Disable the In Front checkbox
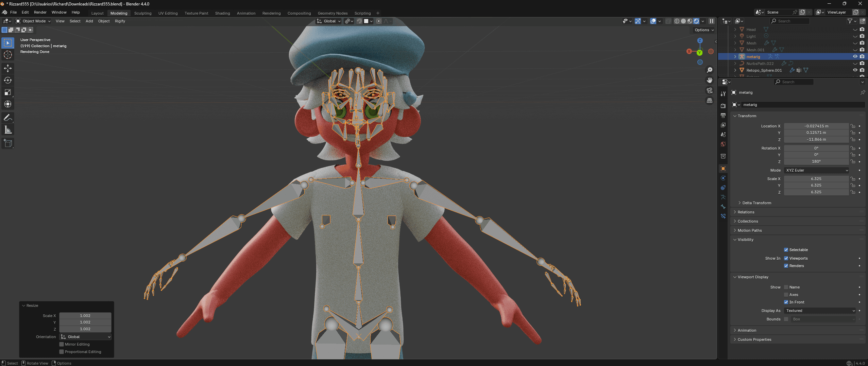 click(x=786, y=302)
